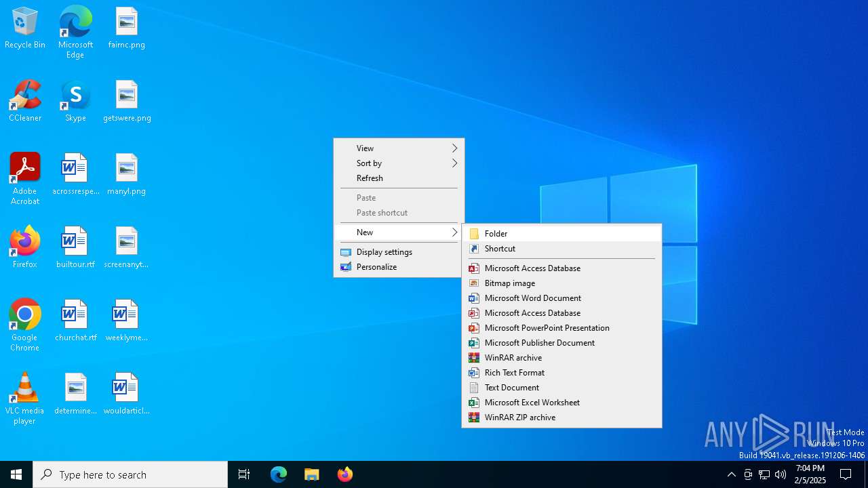Screen dimensions: 868x488
Task: Create a new WinRAR ZIP archive
Action: click(x=561, y=418)
